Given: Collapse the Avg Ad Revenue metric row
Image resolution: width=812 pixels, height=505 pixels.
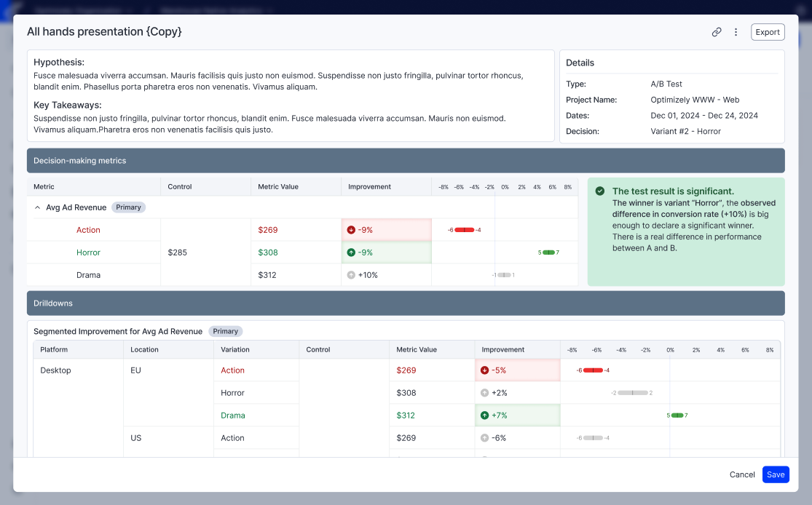Looking at the screenshot, I should pyautogui.click(x=38, y=207).
